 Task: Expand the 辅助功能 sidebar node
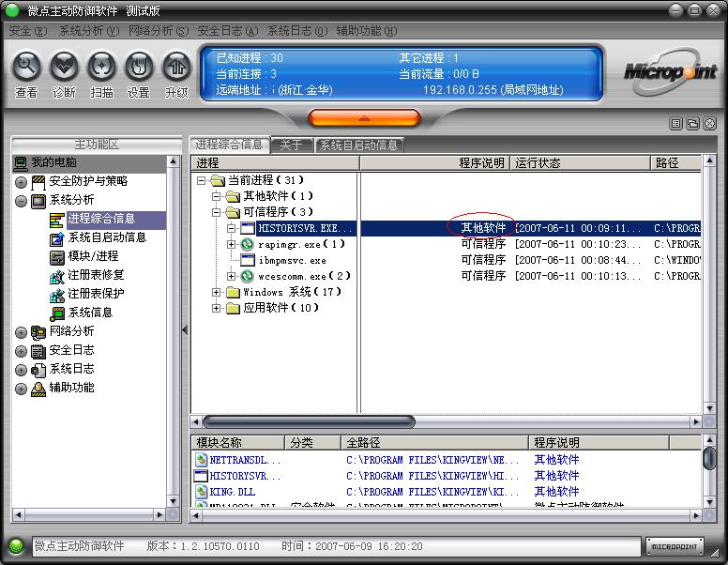(x=21, y=389)
